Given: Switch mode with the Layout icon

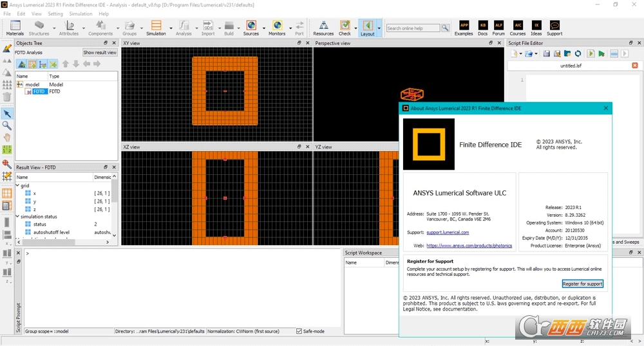Looking at the screenshot, I should 368,26.
